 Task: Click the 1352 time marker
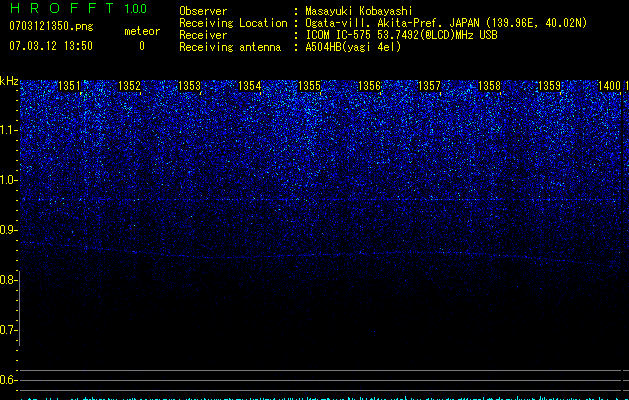(x=129, y=86)
